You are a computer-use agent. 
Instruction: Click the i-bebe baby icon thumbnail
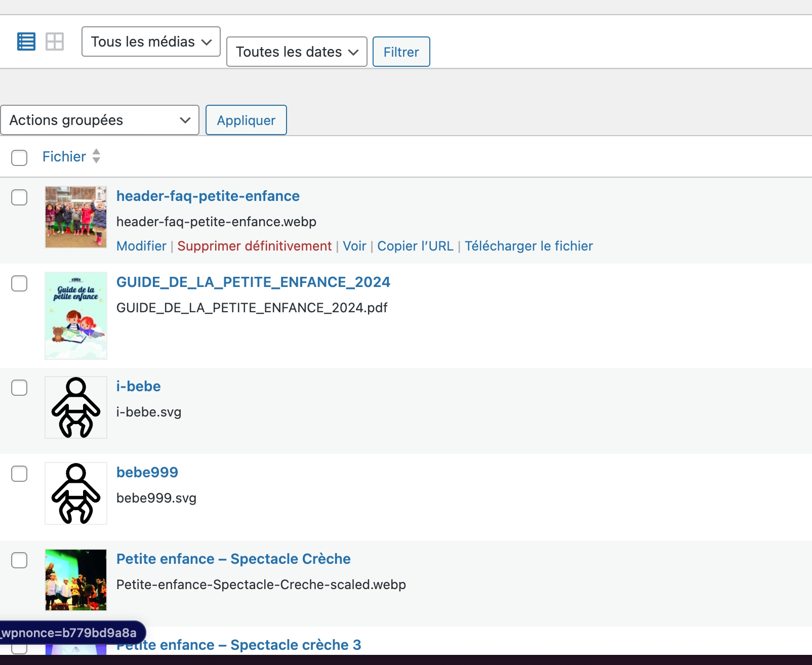click(x=76, y=407)
